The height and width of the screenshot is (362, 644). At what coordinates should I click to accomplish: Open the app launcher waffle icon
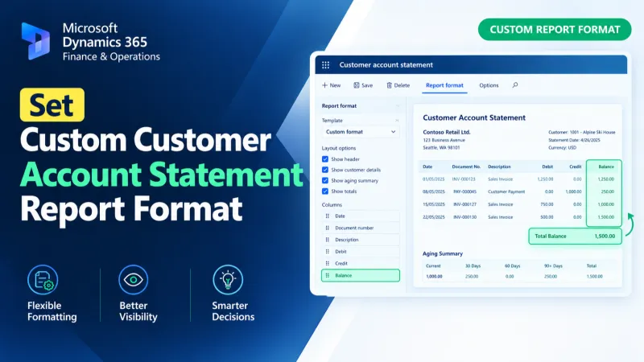click(326, 65)
